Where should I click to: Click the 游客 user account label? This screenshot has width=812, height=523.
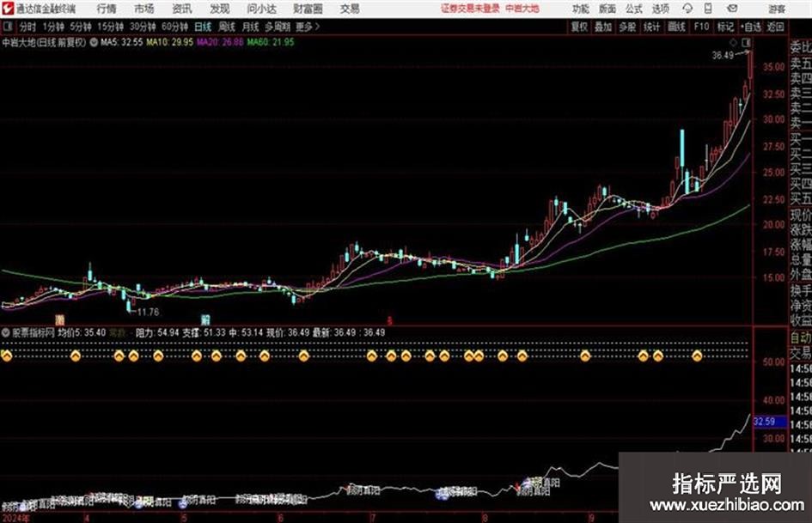(x=776, y=9)
